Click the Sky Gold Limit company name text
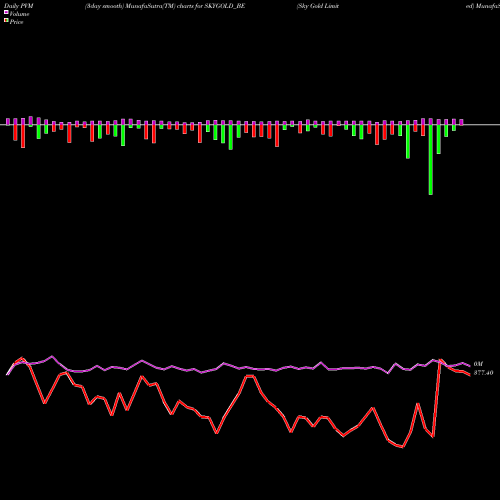 318,6
